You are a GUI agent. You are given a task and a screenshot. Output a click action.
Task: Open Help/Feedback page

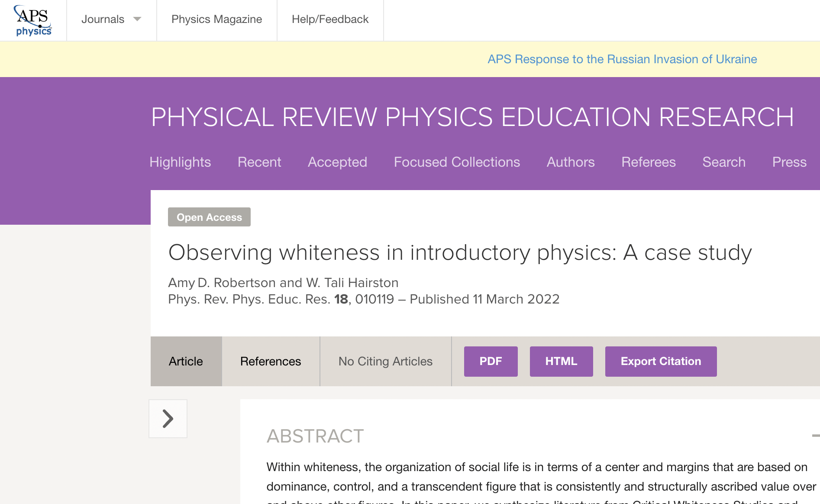point(330,19)
